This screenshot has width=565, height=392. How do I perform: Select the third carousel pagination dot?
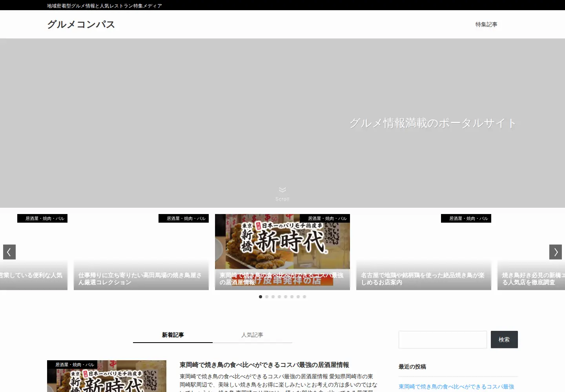tap(273, 297)
